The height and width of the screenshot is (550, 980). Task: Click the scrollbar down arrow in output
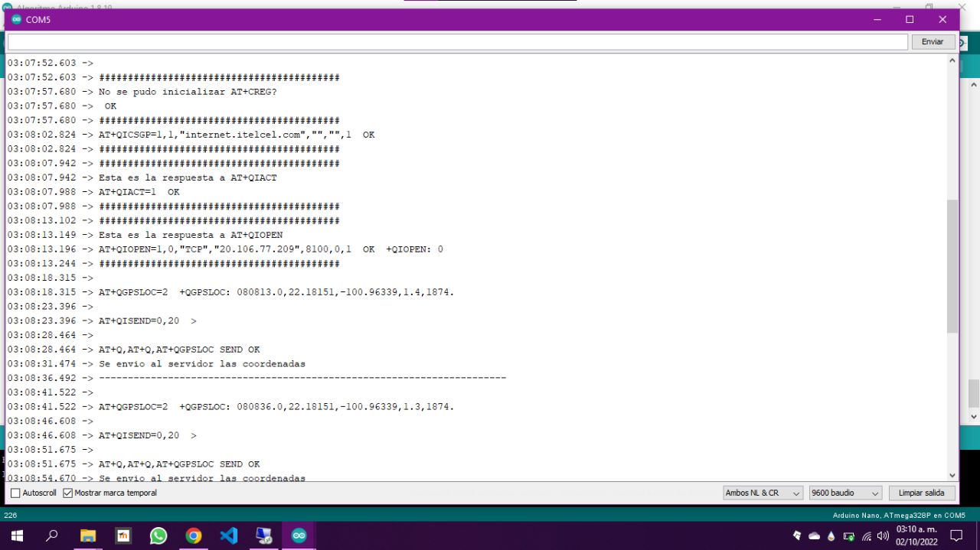tap(952, 475)
